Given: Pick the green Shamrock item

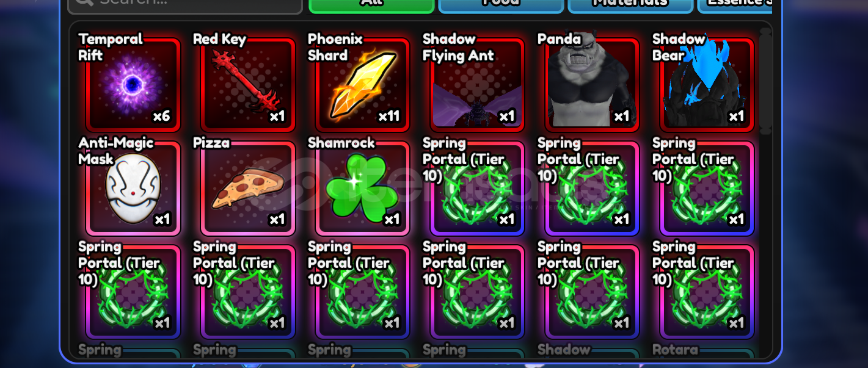Looking at the screenshot, I should pos(363,188).
